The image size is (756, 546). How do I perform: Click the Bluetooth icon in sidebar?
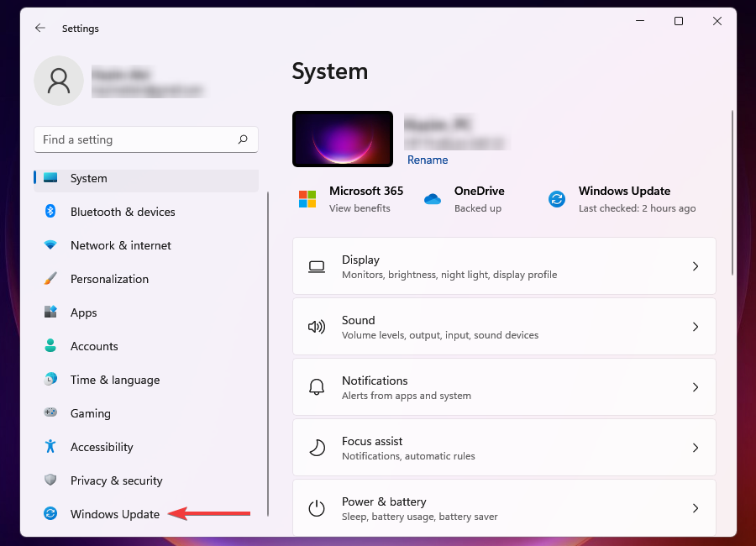click(x=50, y=212)
